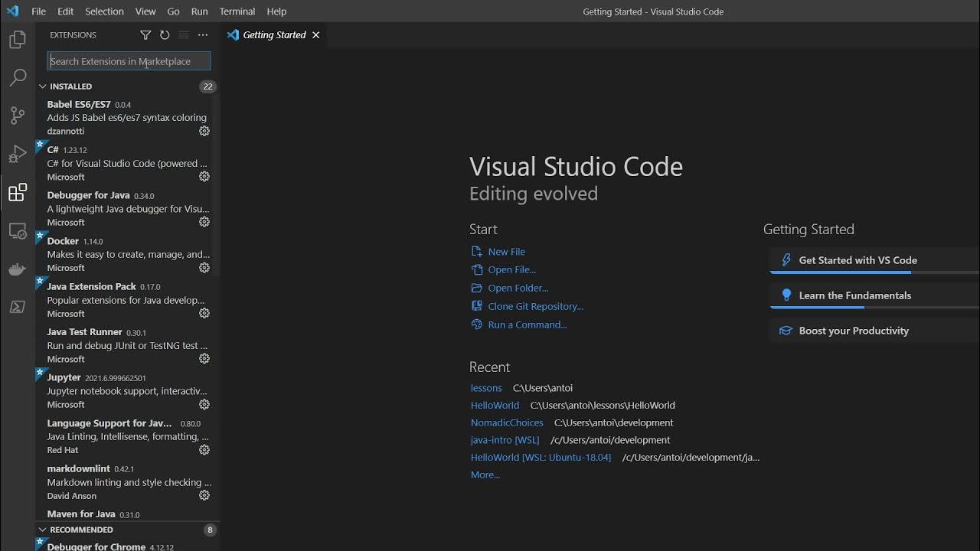Click the Clone Git Repository link
980x551 pixels.
coord(535,306)
